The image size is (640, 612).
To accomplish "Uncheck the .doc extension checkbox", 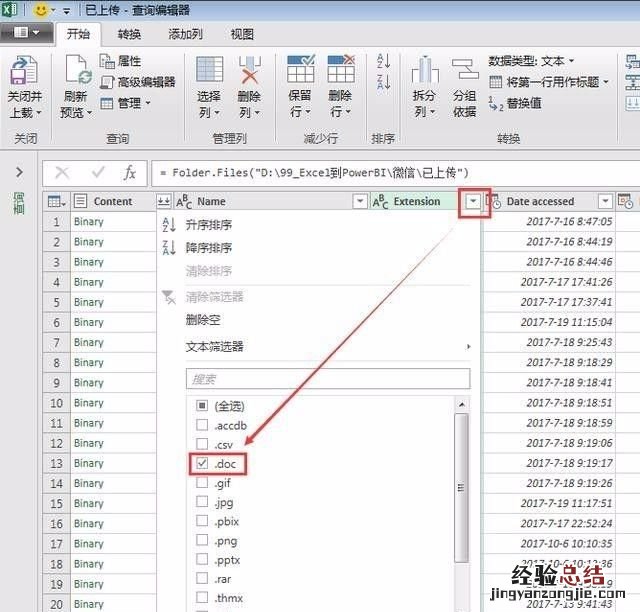I will 202,463.
